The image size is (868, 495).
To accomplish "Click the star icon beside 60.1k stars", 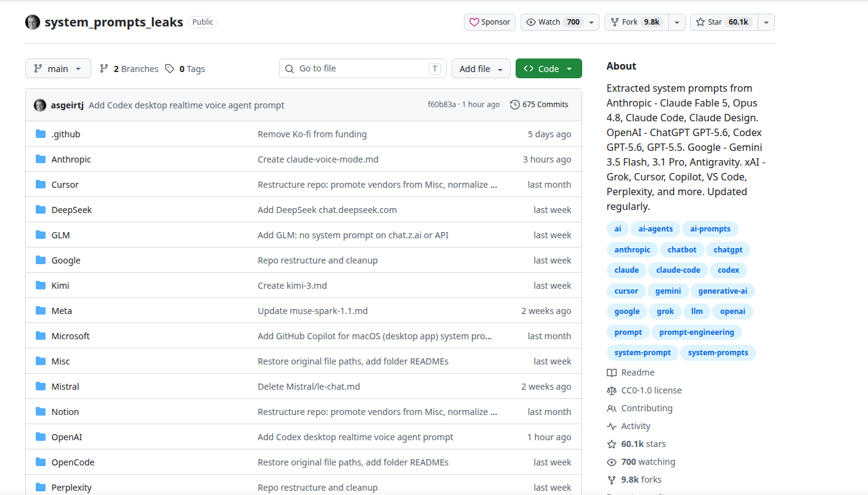I will [x=612, y=444].
